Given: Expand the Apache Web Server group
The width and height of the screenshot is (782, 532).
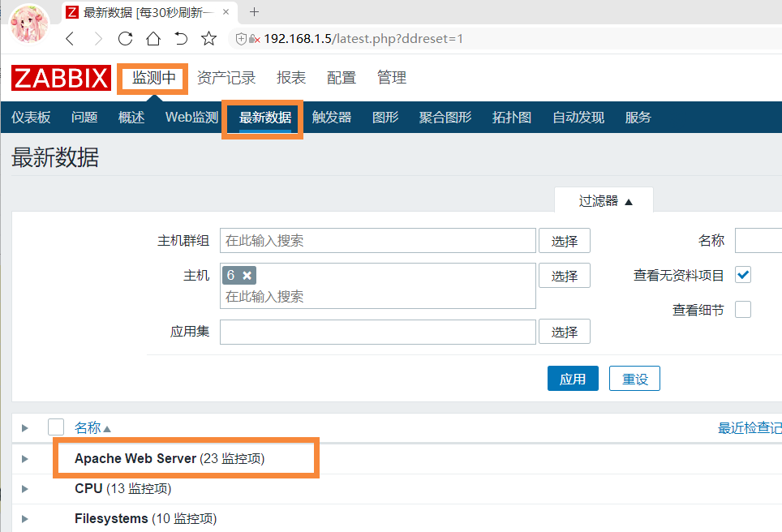Looking at the screenshot, I should pyautogui.click(x=25, y=459).
